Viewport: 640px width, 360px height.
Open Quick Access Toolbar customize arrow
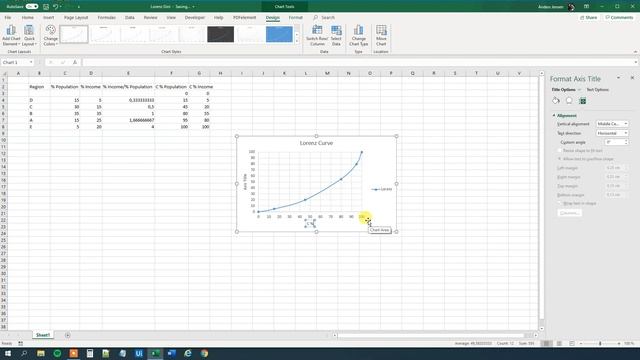(78, 7)
